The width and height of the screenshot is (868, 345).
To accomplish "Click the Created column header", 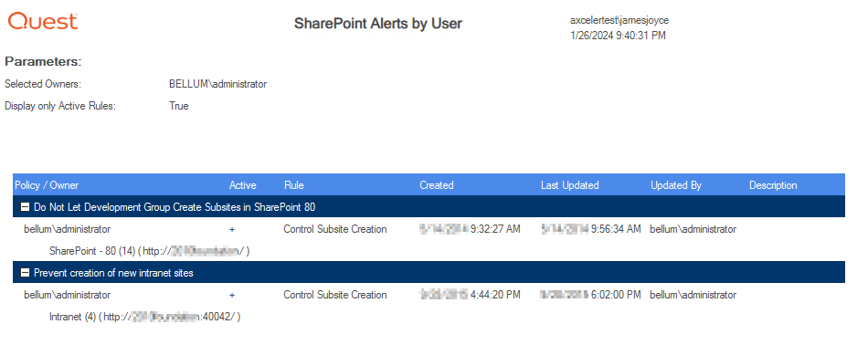I will coord(437,185).
